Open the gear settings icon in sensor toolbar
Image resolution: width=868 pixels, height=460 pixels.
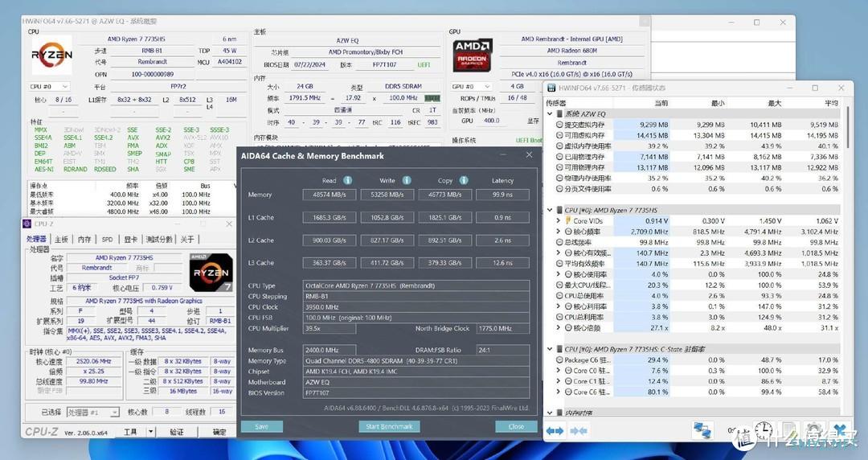click(x=813, y=430)
